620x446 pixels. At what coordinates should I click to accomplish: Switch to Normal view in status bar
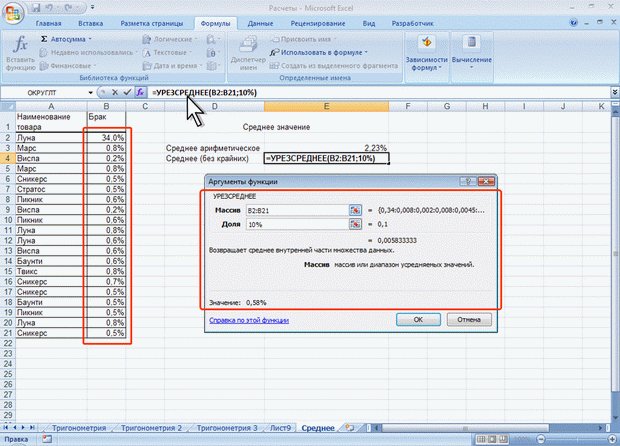pos(481,439)
